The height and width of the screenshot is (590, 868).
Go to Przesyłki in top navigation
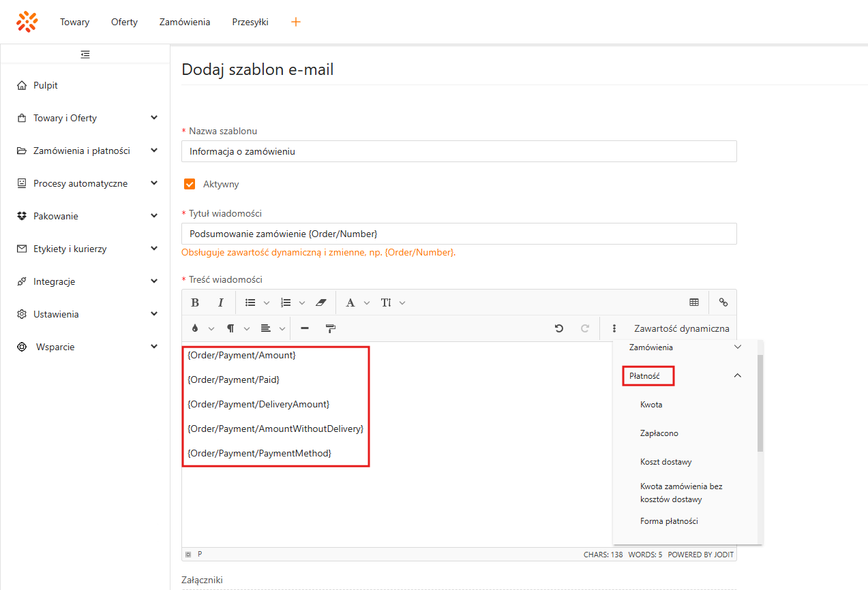click(x=250, y=22)
